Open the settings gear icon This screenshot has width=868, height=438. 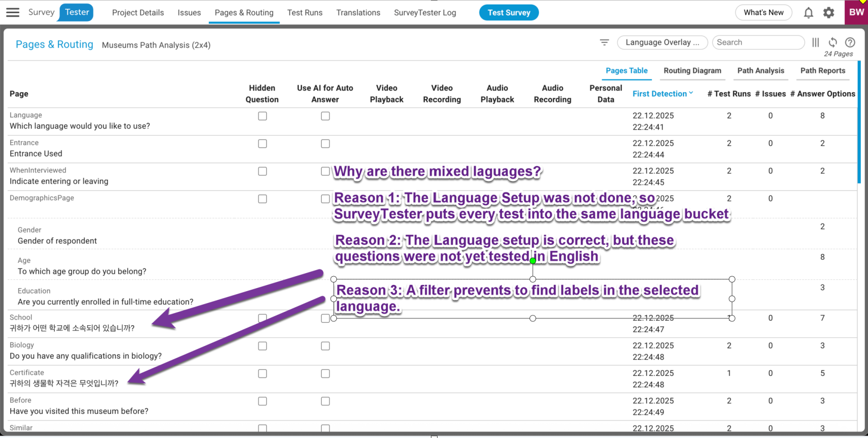click(x=829, y=13)
